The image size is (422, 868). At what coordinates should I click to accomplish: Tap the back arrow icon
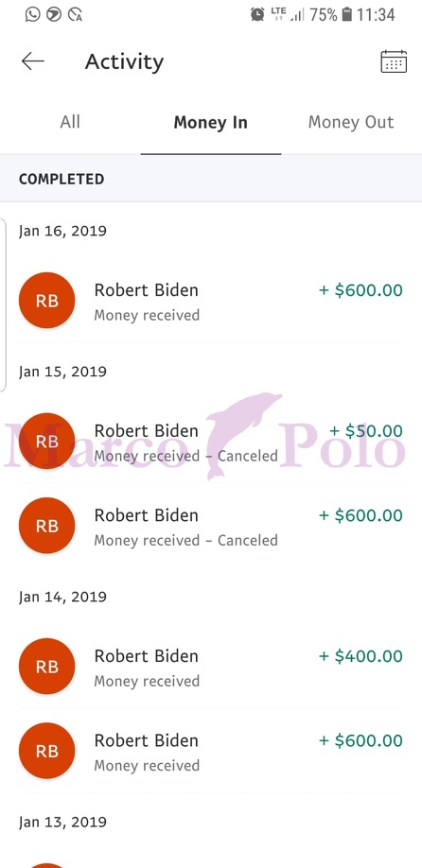point(33,61)
